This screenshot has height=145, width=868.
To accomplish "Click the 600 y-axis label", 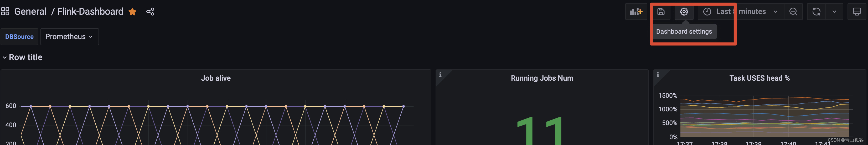I will (11, 106).
